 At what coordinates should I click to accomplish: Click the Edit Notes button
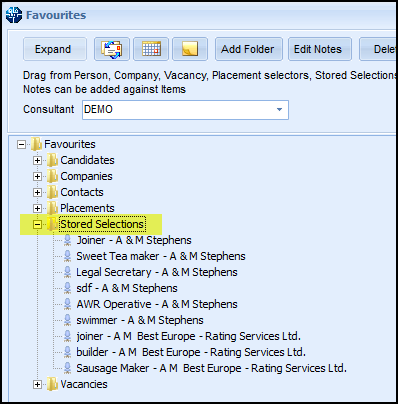click(x=320, y=49)
